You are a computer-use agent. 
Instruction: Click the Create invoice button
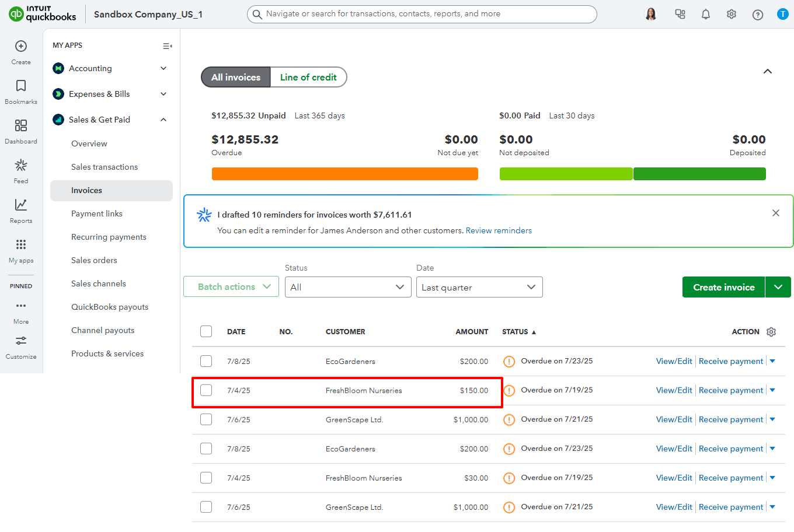[723, 287]
